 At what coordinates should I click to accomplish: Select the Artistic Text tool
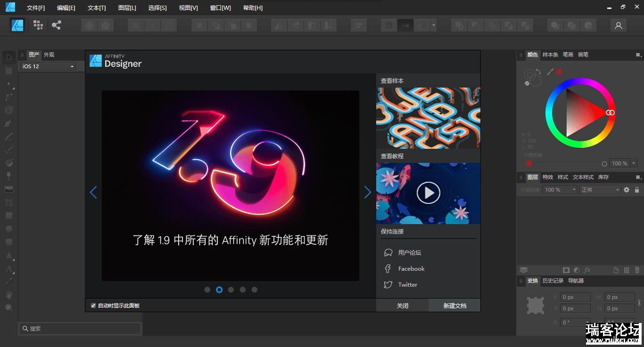pos(8,269)
